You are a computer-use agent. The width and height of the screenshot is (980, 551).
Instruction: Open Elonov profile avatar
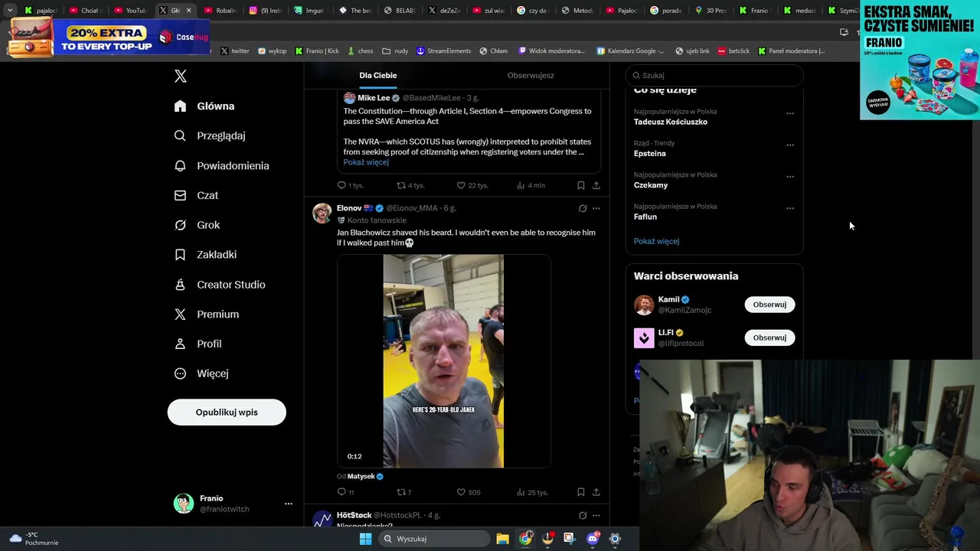point(322,213)
